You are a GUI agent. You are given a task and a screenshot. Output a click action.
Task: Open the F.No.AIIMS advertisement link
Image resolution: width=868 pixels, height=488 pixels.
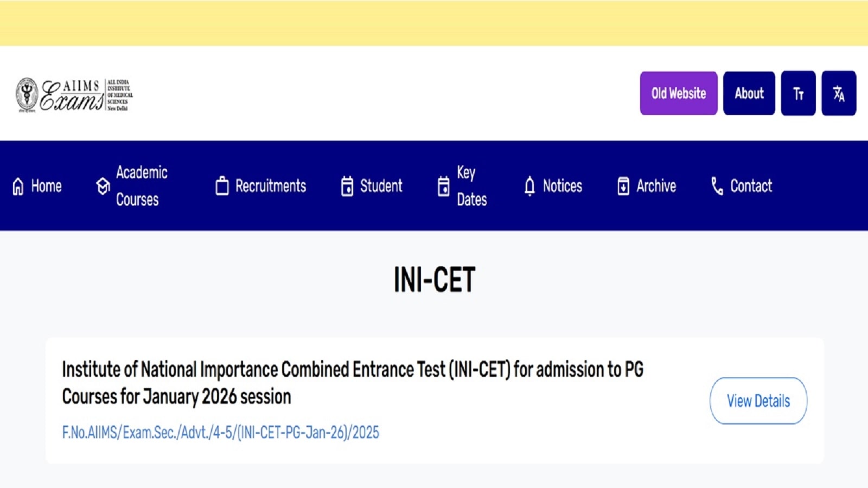[x=220, y=433]
